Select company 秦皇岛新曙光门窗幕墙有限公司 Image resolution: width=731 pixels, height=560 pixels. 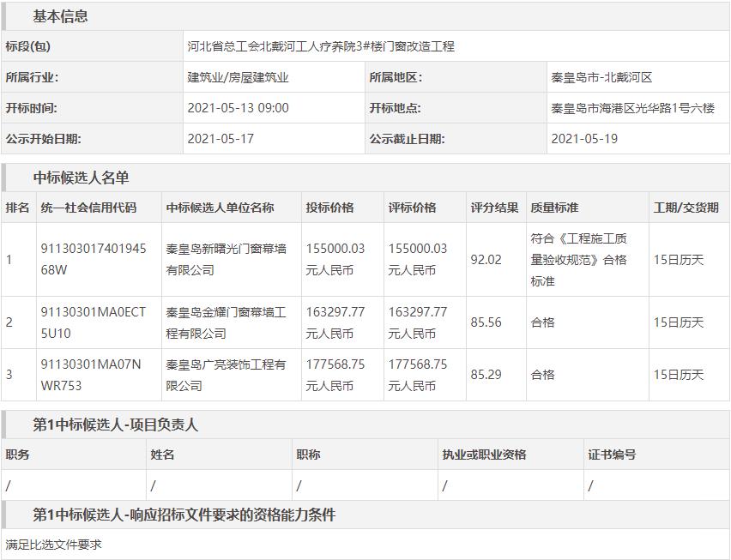click(226, 259)
